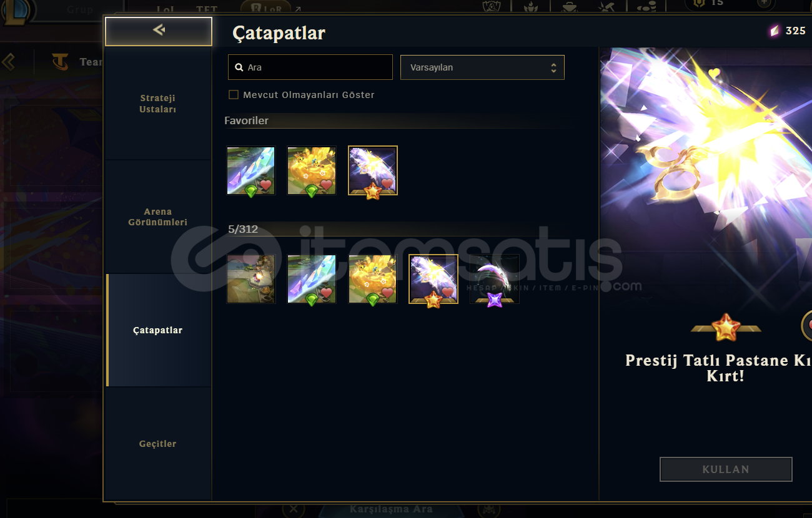Click the 325 crystal currency icon
This screenshot has height=518, width=812.
click(775, 31)
